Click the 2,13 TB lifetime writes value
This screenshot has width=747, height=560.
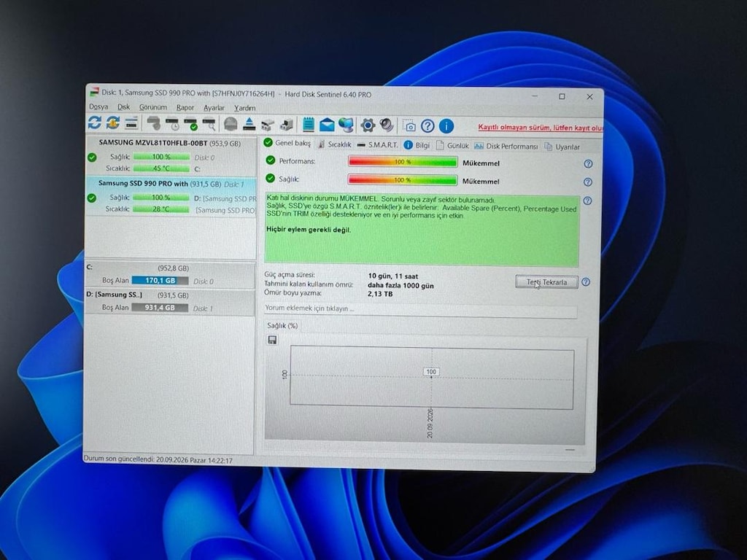pos(380,295)
